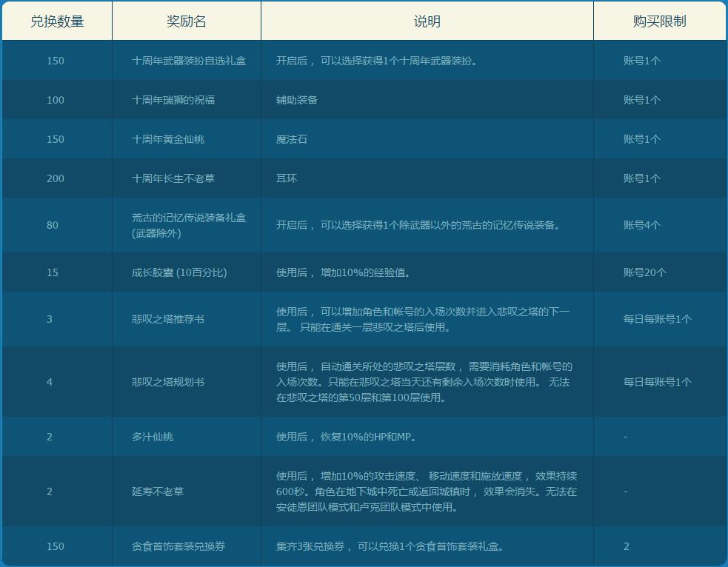Click the 辅助装备 description text
This screenshot has width=728, height=567.
[x=296, y=100]
